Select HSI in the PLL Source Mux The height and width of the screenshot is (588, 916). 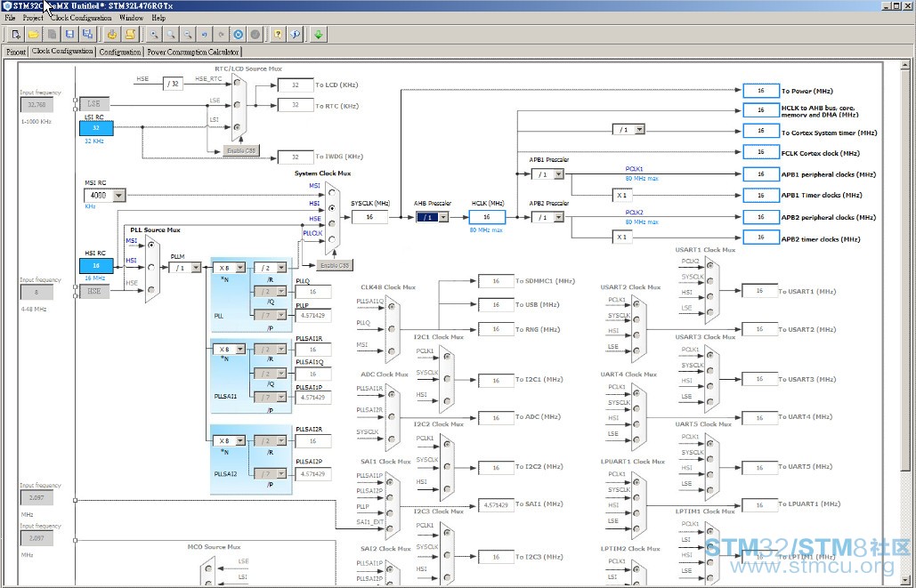150,267
